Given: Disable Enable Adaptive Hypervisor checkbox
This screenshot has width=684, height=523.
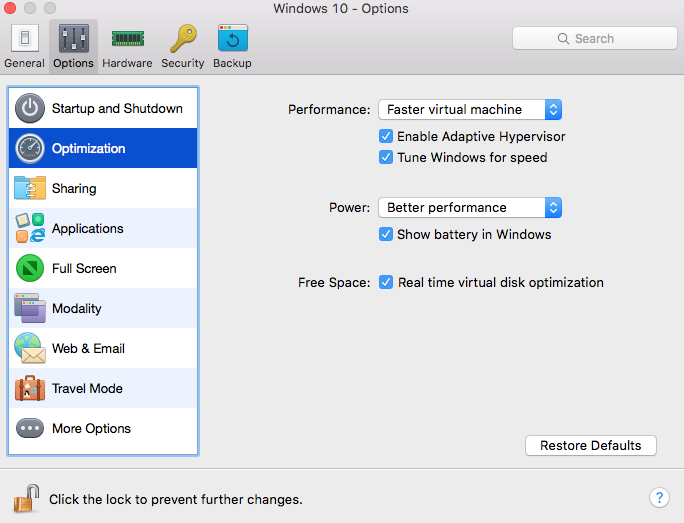Looking at the screenshot, I should 386,136.
